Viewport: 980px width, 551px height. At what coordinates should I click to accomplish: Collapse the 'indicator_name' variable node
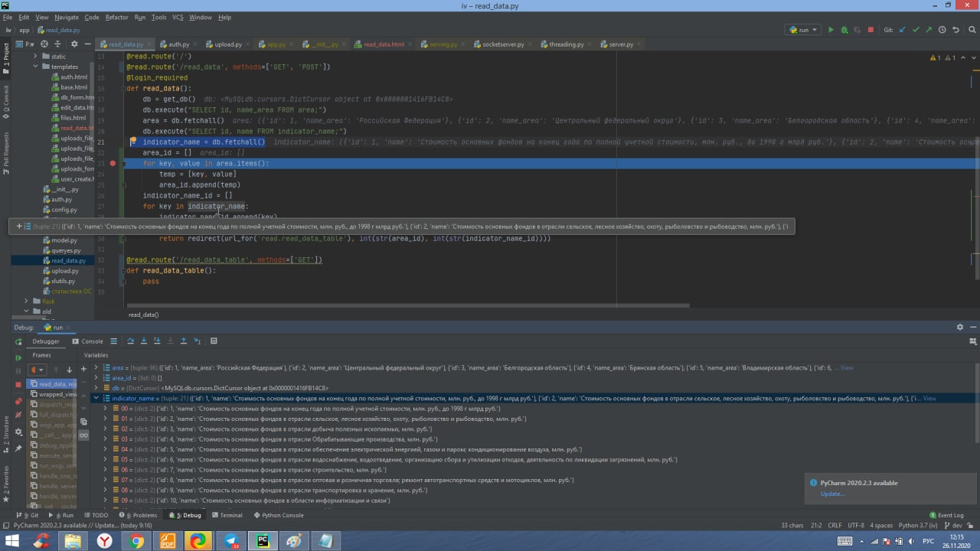pyautogui.click(x=96, y=398)
